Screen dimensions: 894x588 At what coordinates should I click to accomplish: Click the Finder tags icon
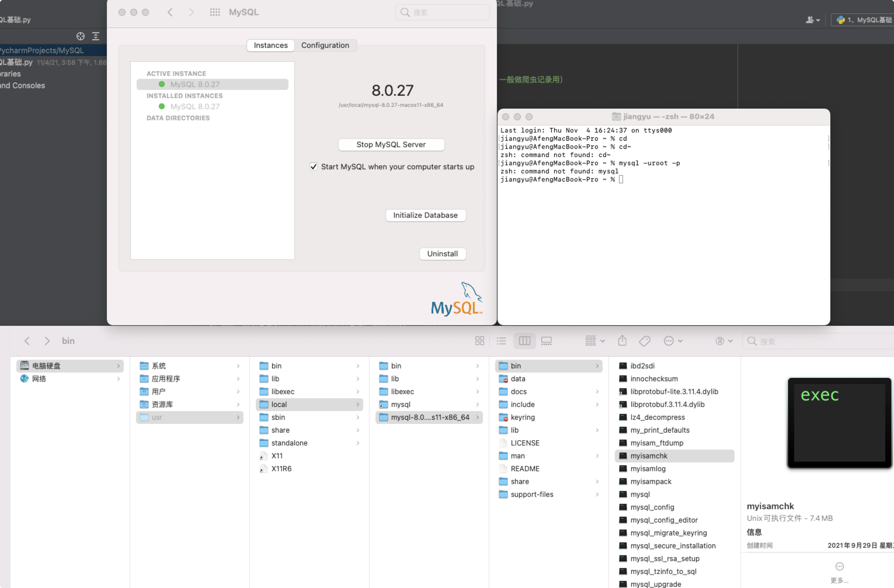[645, 341]
